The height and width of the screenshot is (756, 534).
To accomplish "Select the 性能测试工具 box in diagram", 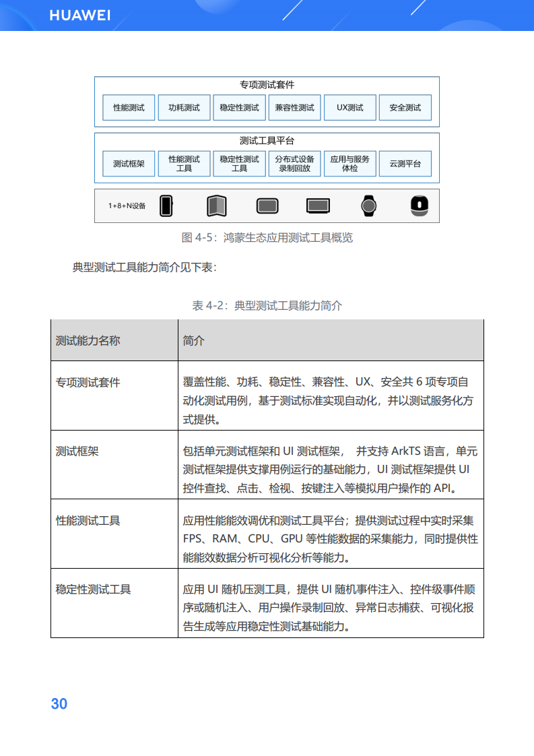I will 184,164.
